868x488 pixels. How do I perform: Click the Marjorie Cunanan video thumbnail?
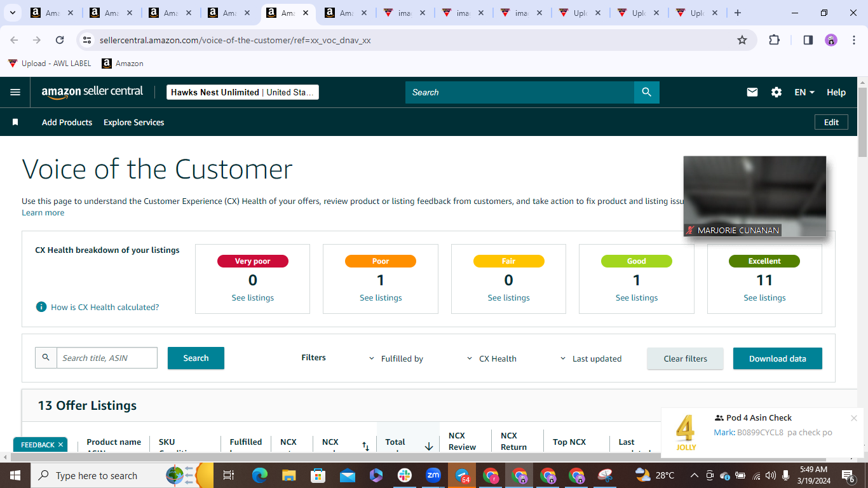(755, 196)
